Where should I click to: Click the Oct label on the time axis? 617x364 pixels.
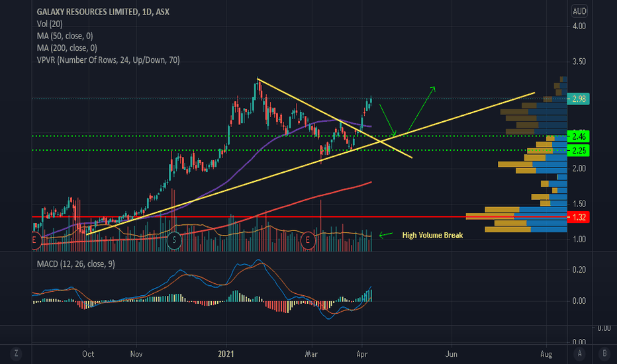click(x=88, y=354)
